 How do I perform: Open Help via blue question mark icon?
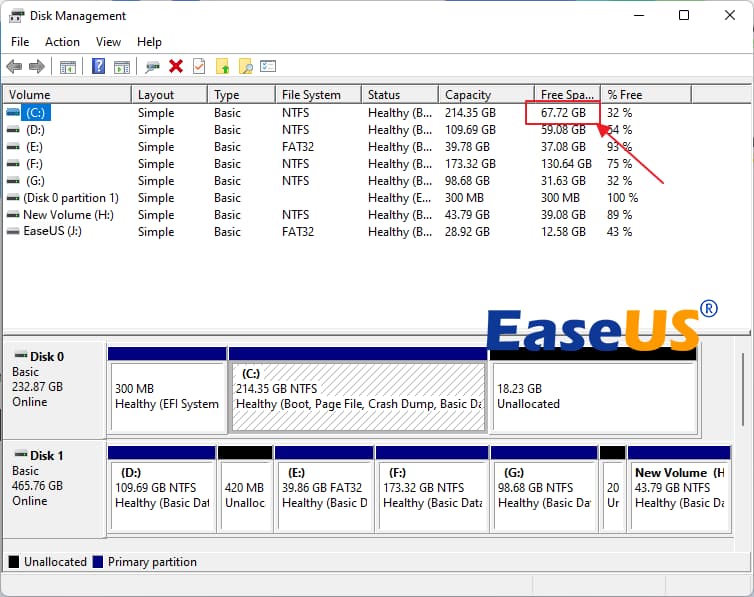99,66
